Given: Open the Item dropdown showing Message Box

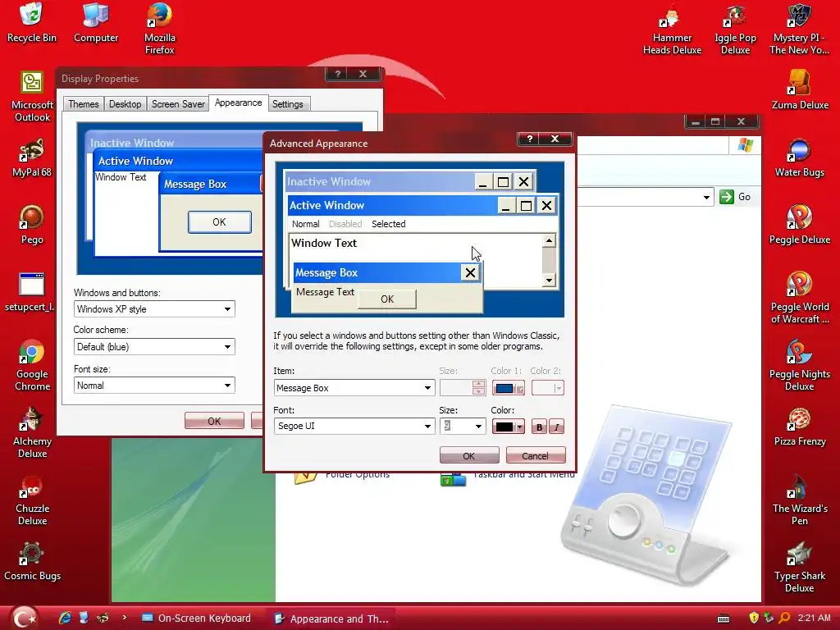Looking at the screenshot, I should click(x=354, y=388).
